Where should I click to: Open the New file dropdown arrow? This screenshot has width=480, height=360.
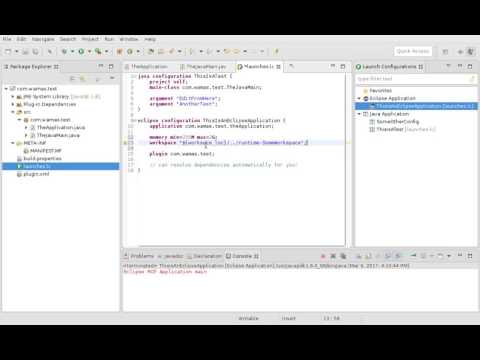point(16,52)
